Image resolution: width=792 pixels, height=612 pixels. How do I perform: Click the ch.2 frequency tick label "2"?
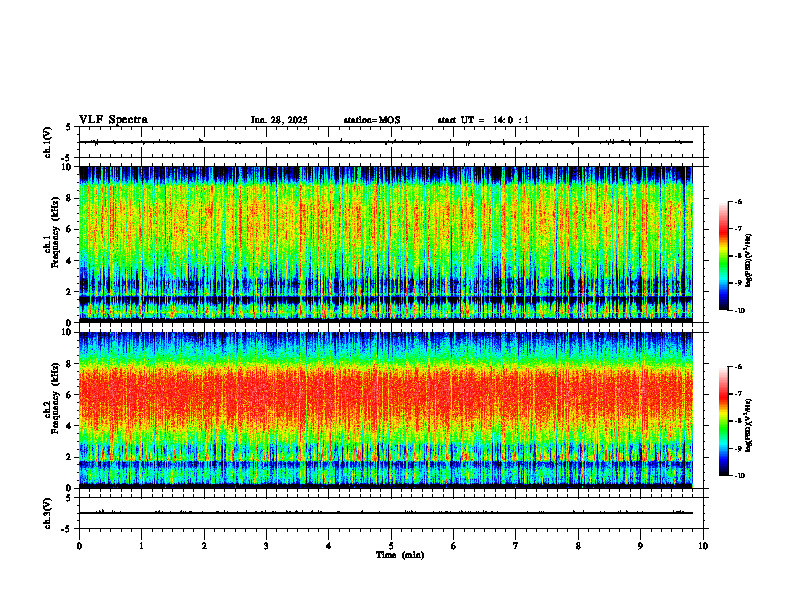pos(70,457)
